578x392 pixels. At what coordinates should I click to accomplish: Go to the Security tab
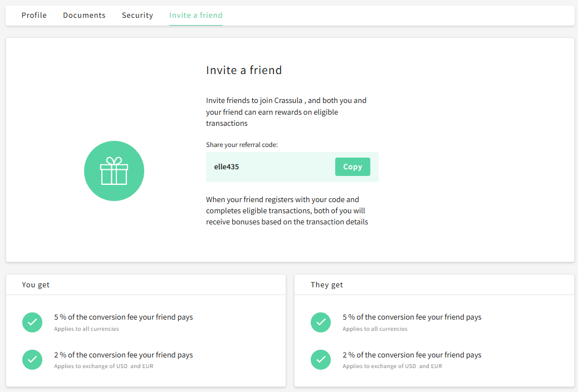coord(137,15)
